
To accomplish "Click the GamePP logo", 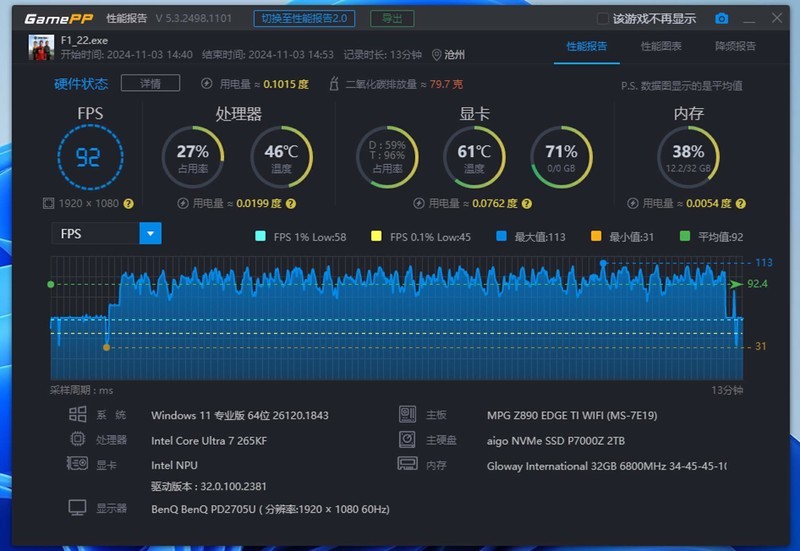I will [x=59, y=19].
